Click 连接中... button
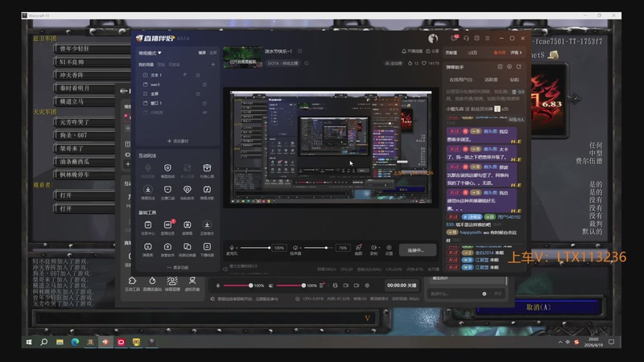 click(417, 249)
